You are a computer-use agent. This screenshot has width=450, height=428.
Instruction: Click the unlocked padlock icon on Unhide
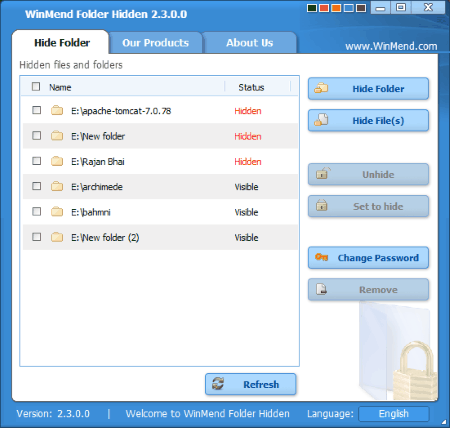[x=323, y=173]
